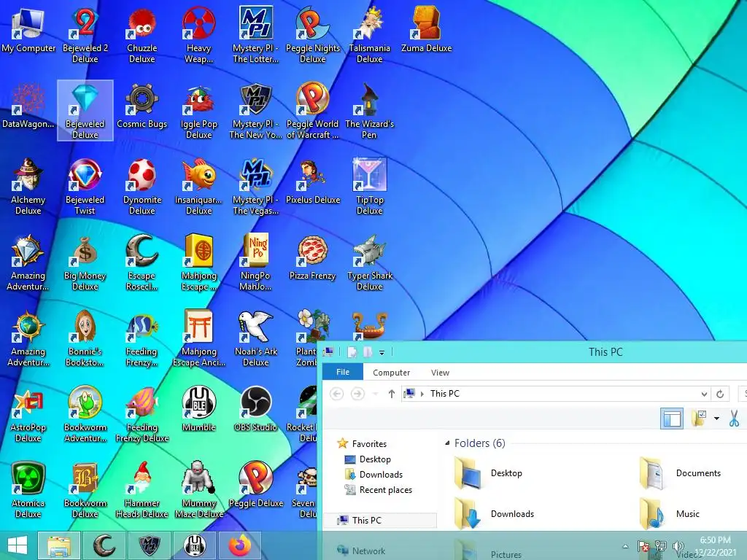Screen dimensions: 747x560
Task: Open Peggle Nights Deluxe icon
Action: tap(312, 34)
